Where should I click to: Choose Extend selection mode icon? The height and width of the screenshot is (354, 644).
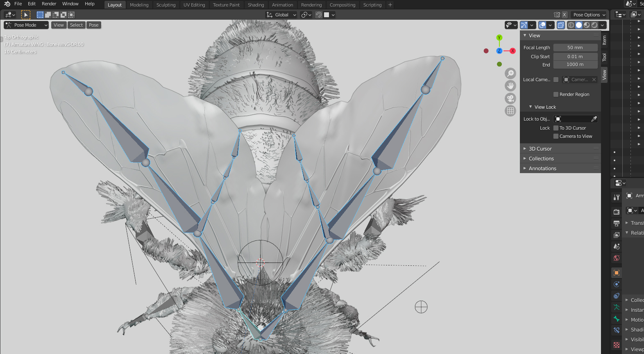click(x=48, y=15)
